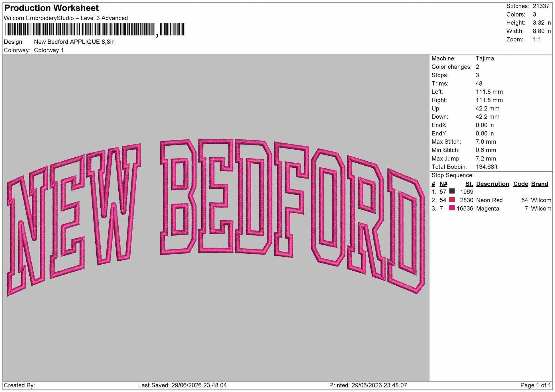555x392 pixels.
Task: Click the Colors value '3' in header
Action: click(534, 15)
